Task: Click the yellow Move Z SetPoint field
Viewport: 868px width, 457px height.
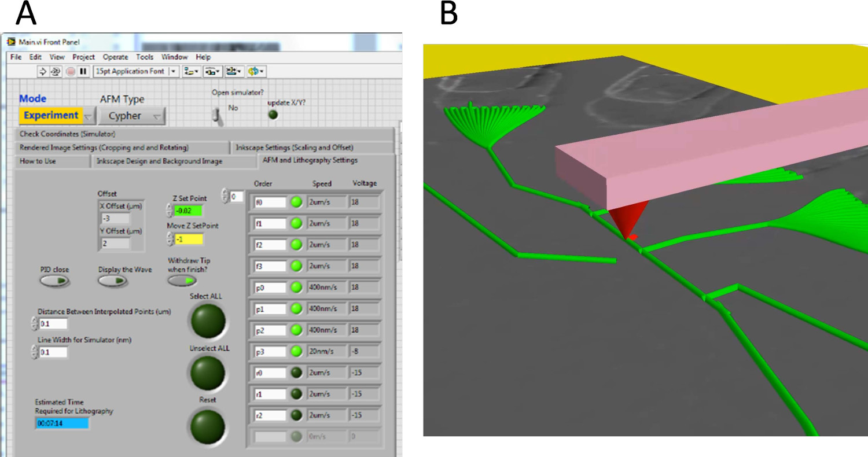Action: [189, 239]
